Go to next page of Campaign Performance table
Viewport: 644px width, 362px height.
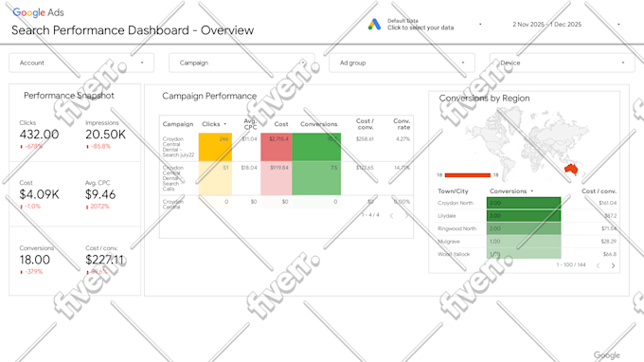point(407,215)
